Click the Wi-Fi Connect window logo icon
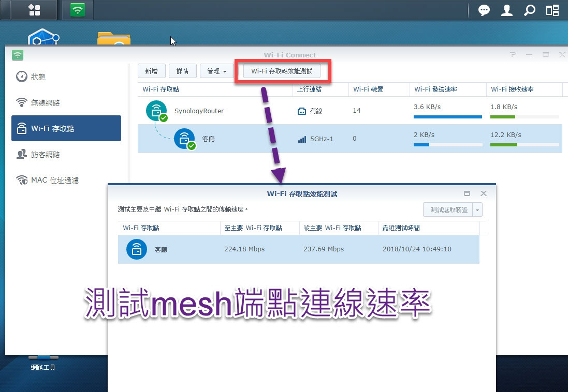568x392 pixels. (x=18, y=55)
